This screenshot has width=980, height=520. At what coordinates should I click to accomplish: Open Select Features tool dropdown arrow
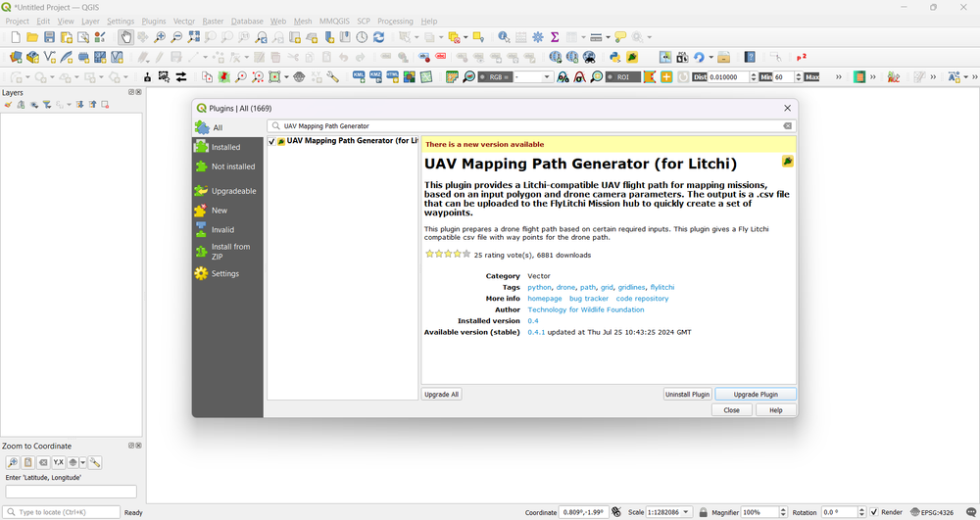tap(416, 37)
